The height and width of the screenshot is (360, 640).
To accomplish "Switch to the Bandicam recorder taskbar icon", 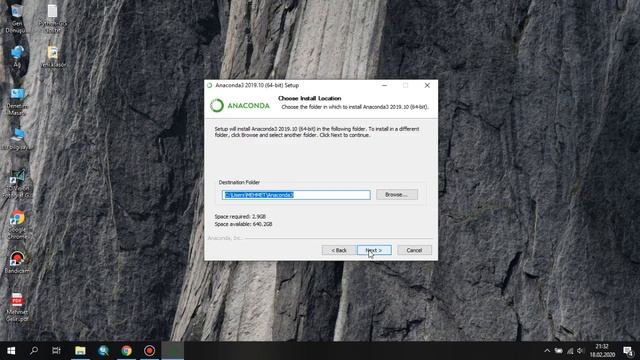I will (x=149, y=351).
